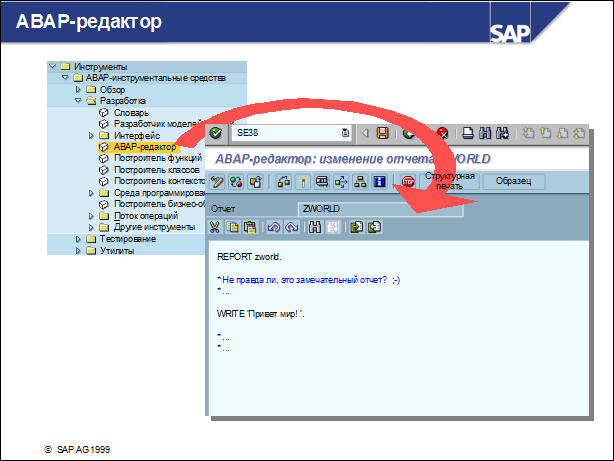Click the blue Information icon
The height and width of the screenshot is (461, 614).
(x=379, y=182)
